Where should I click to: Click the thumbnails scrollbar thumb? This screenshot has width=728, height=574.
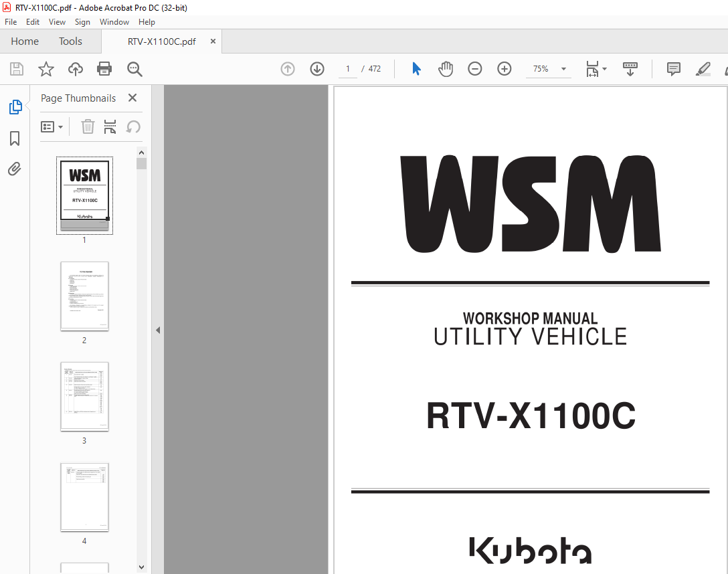click(x=142, y=164)
